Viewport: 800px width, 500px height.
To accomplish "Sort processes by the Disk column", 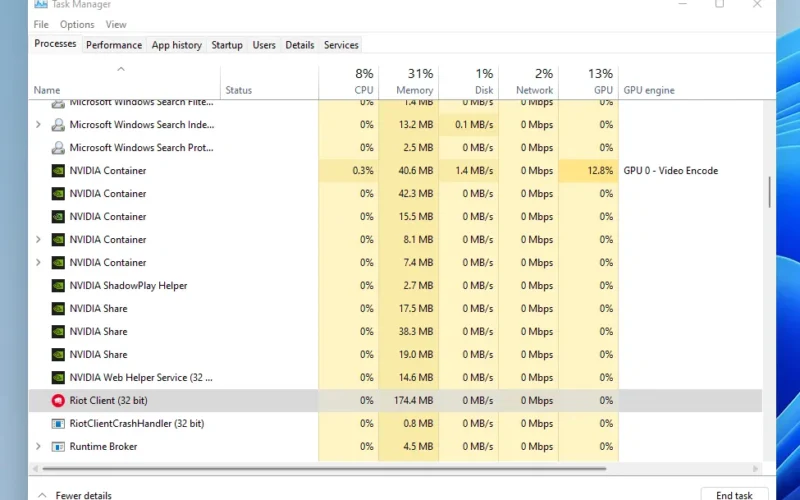I will (x=468, y=82).
